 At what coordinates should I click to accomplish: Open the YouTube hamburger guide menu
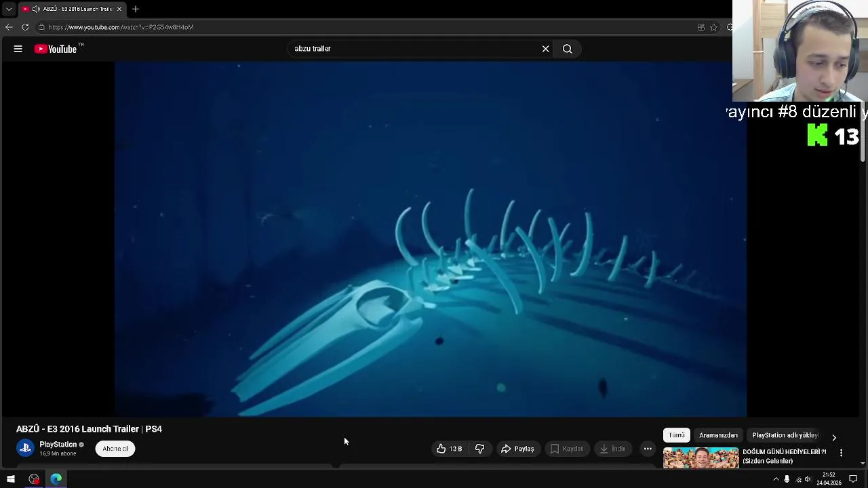18,49
